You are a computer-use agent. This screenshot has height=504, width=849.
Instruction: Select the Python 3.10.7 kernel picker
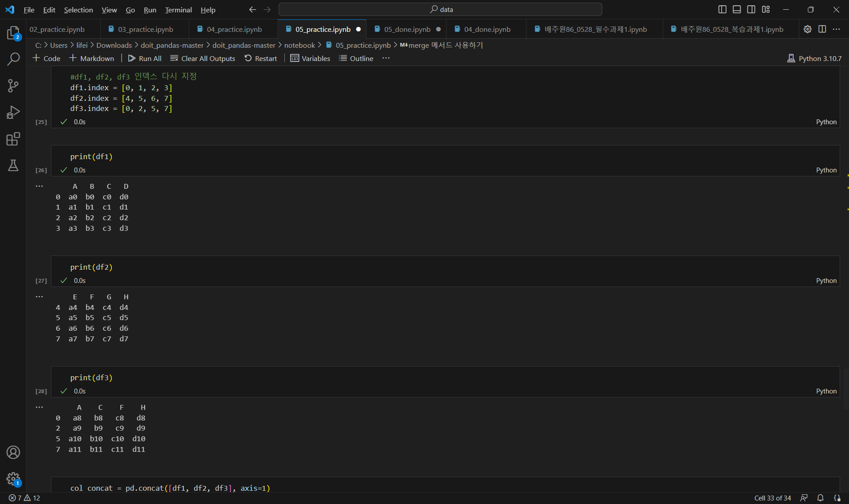pos(815,58)
